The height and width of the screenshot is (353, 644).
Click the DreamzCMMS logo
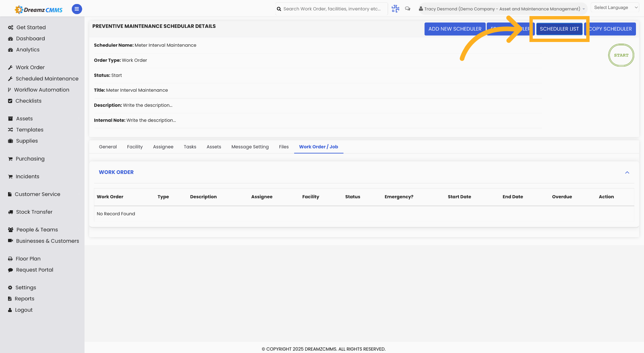coord(39,9)
